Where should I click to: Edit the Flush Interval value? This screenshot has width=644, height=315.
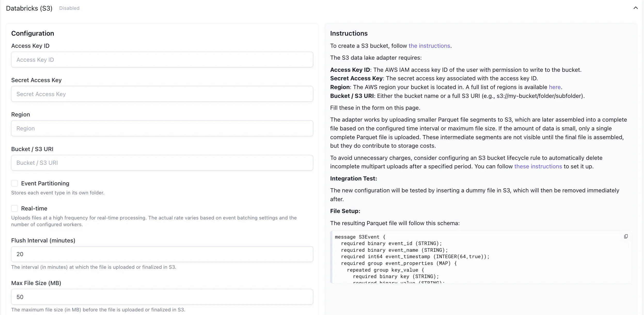(x=162, y=254)
